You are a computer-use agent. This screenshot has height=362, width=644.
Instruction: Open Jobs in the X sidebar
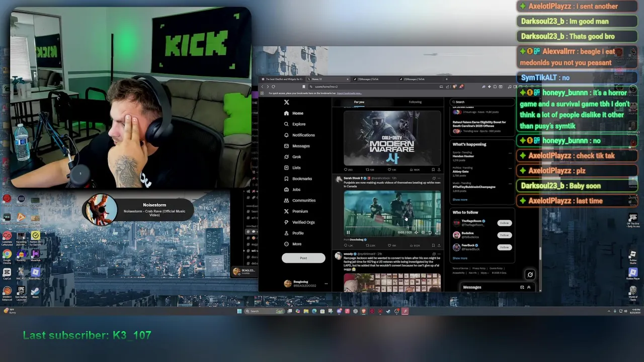pos(292,190)
